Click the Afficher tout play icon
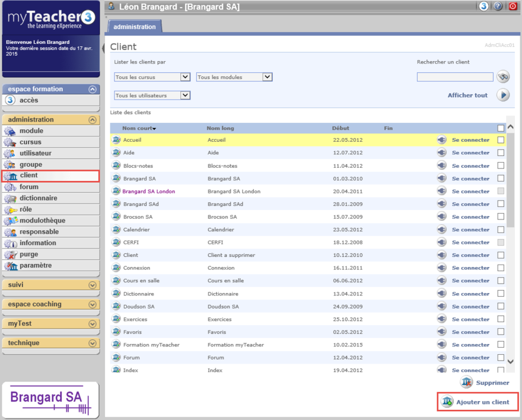 (x=503, y=95)
